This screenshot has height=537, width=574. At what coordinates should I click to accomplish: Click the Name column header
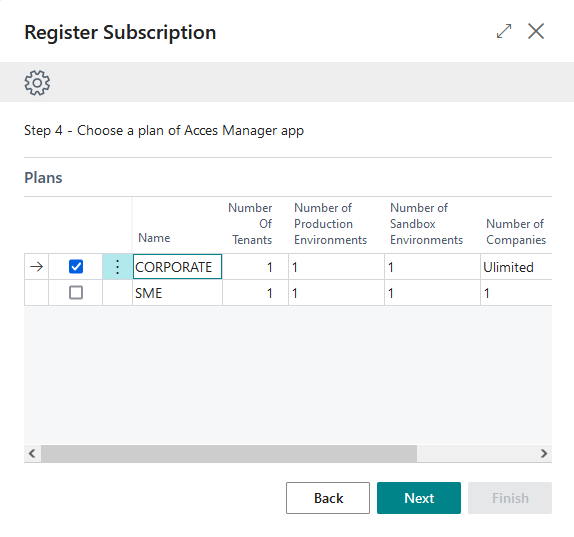154,238
